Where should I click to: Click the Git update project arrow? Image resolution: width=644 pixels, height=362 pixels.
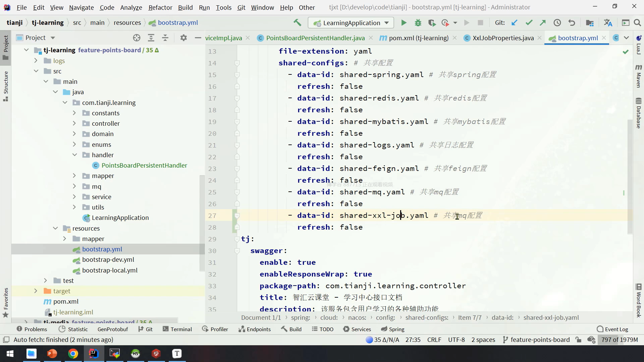coord(514,23)
